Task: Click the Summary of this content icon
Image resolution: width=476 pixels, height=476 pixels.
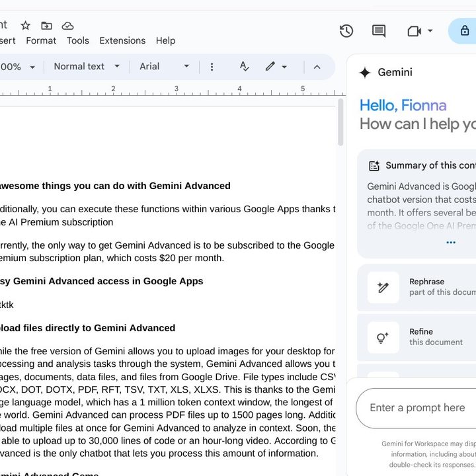Action: [374, 166]
